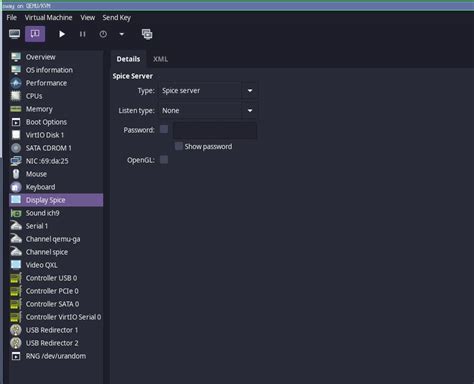Image resolution: width=474 pixels, height=384 pixels.
Task: Show virtual hardware details view
Action: tap(35, 34)
